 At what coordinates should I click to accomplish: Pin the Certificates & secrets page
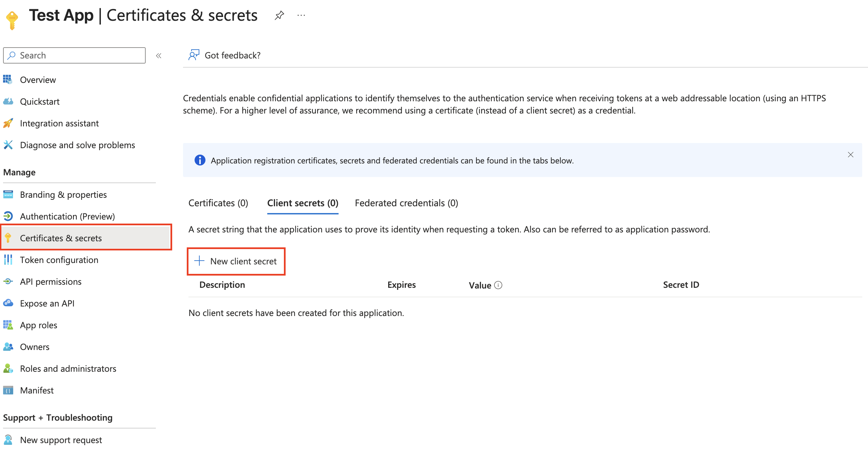[x=279, y=15]
